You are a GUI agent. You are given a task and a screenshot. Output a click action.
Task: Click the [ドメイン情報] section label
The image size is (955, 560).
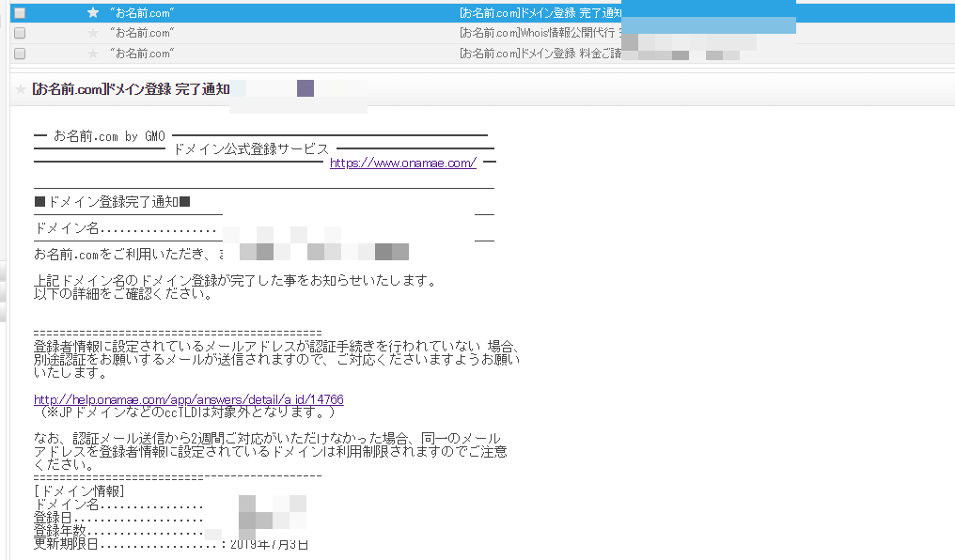[x=79, y=490]
